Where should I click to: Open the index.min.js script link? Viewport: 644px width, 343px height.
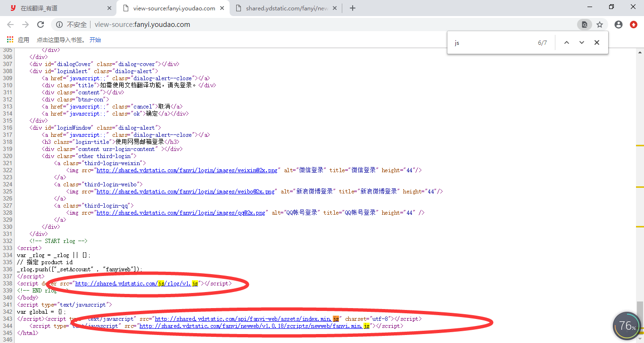point(247,319)
